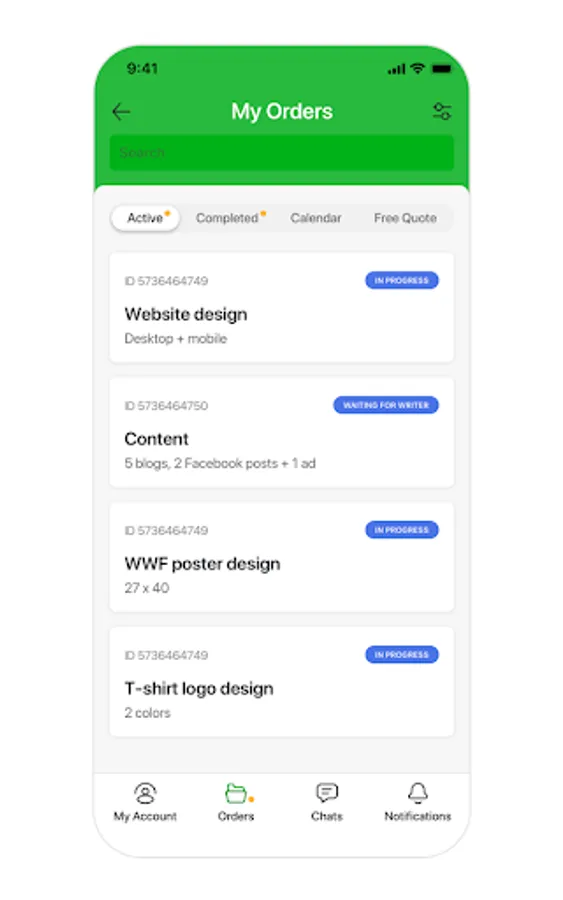The width and height of the screenshot is (563, 900).
Task: Open My Account profile icon
Action: pyautogui.click(x=145, y=793)
